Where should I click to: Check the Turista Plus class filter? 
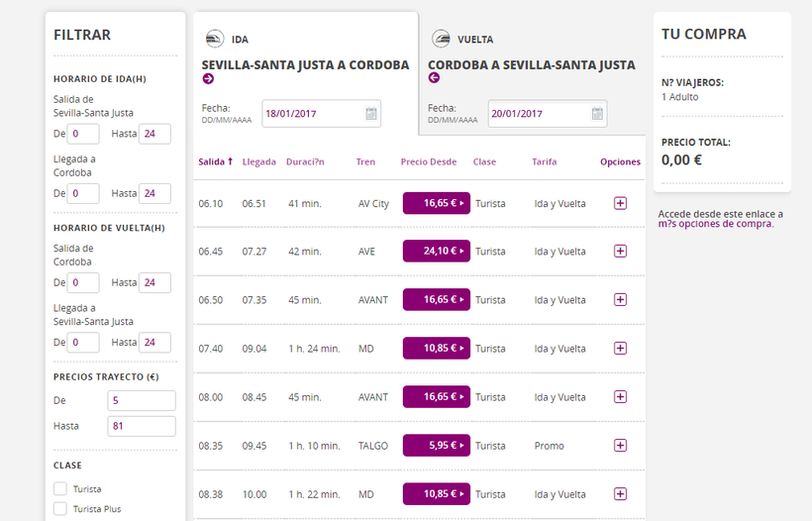click(60, 509)
